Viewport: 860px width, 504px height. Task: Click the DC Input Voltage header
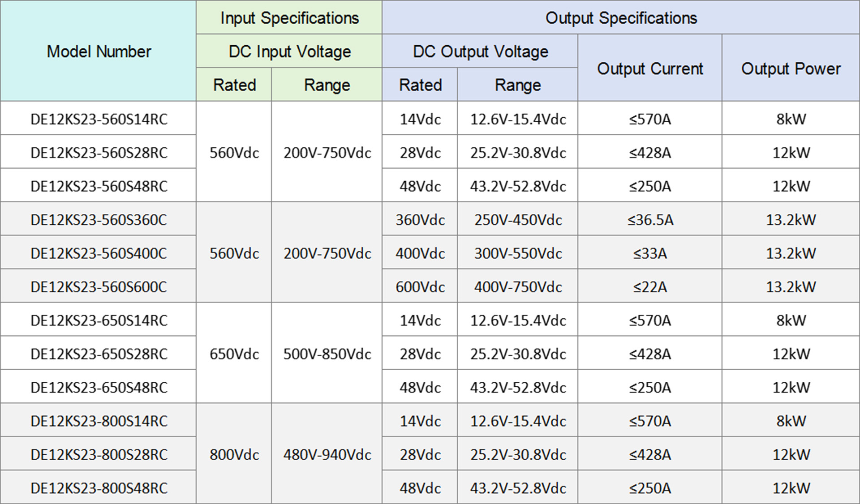pyautogui.click(x=289, y=51)
